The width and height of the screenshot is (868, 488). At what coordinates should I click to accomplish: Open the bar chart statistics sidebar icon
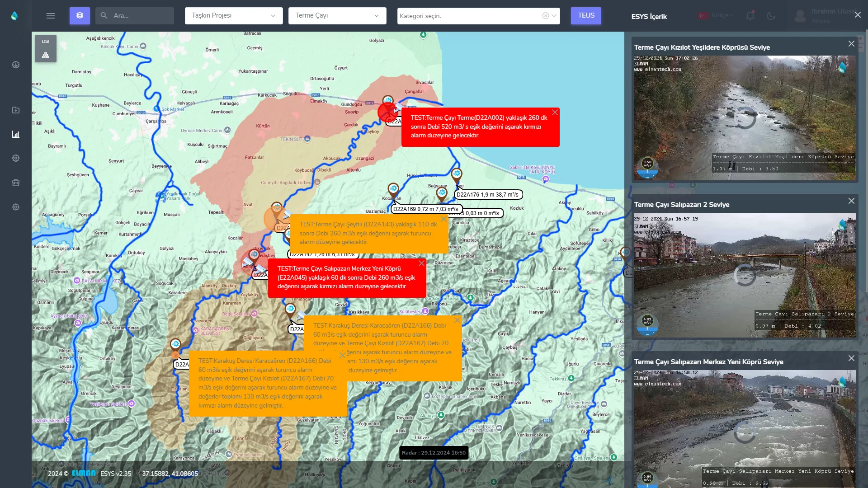16,134
